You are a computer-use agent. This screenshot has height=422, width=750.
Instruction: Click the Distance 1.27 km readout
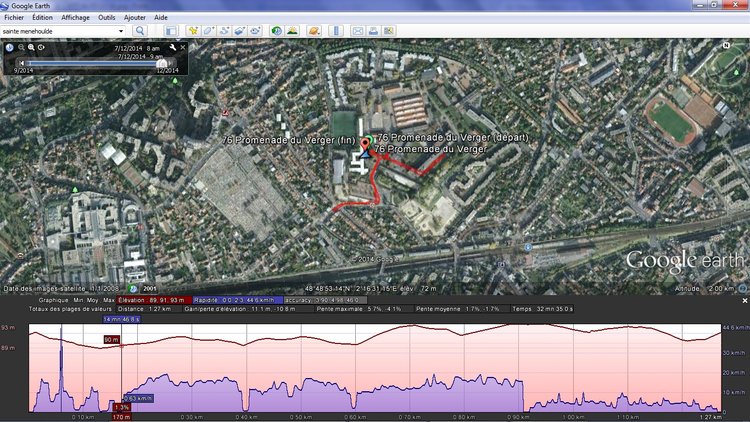pyautogui.click(x=144, y=309)
